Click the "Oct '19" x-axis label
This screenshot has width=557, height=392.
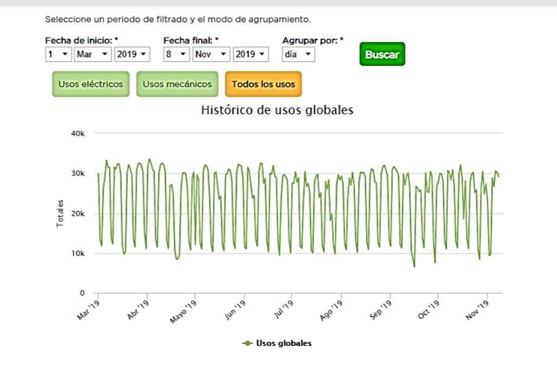coord(428,309)
